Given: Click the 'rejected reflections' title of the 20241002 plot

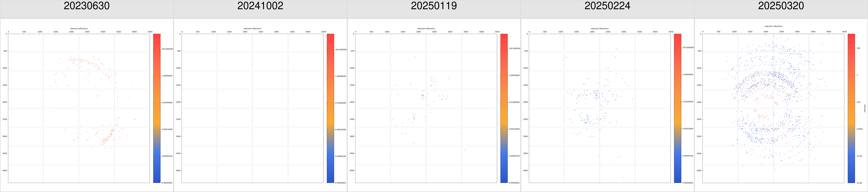Looking at the screenshot, I should pos(252,29).
